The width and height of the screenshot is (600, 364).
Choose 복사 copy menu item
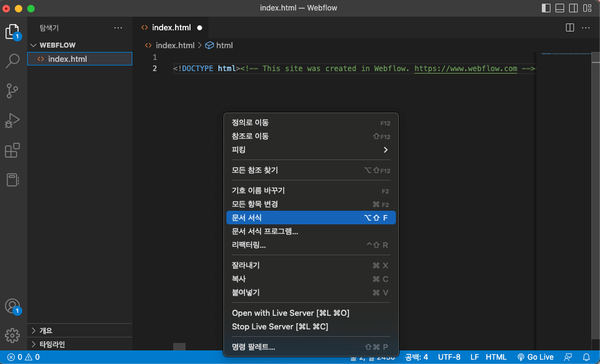(x=311, y=279)
